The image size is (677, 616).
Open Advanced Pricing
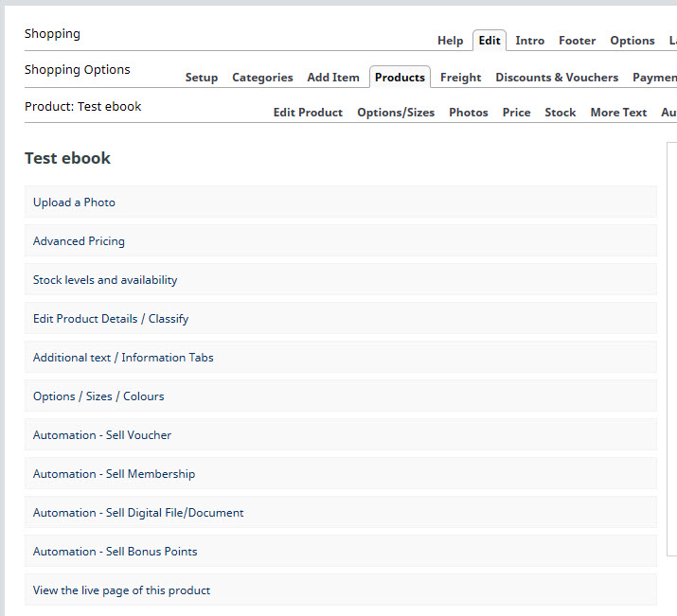79,241
